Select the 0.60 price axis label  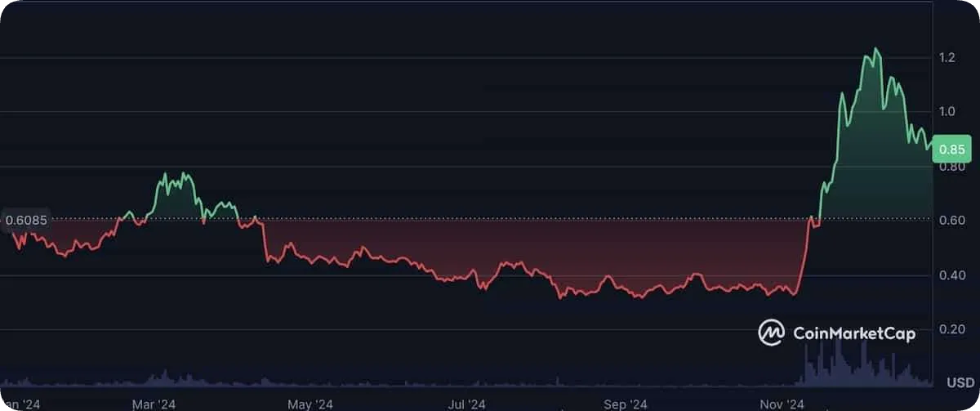951,220
